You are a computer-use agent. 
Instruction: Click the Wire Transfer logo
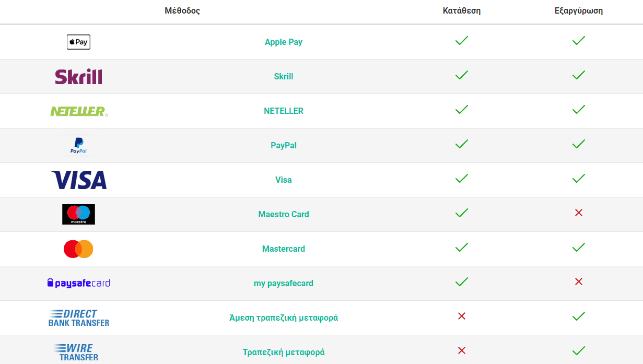point(76,353)
